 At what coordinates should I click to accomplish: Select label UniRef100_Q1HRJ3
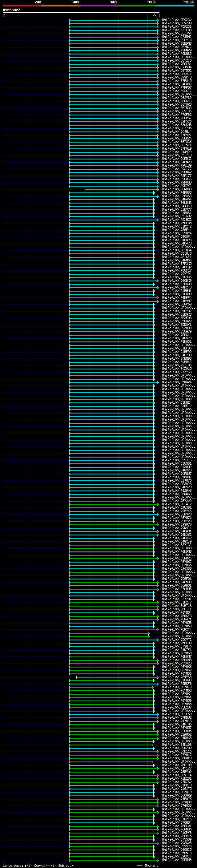coord(177,785)
